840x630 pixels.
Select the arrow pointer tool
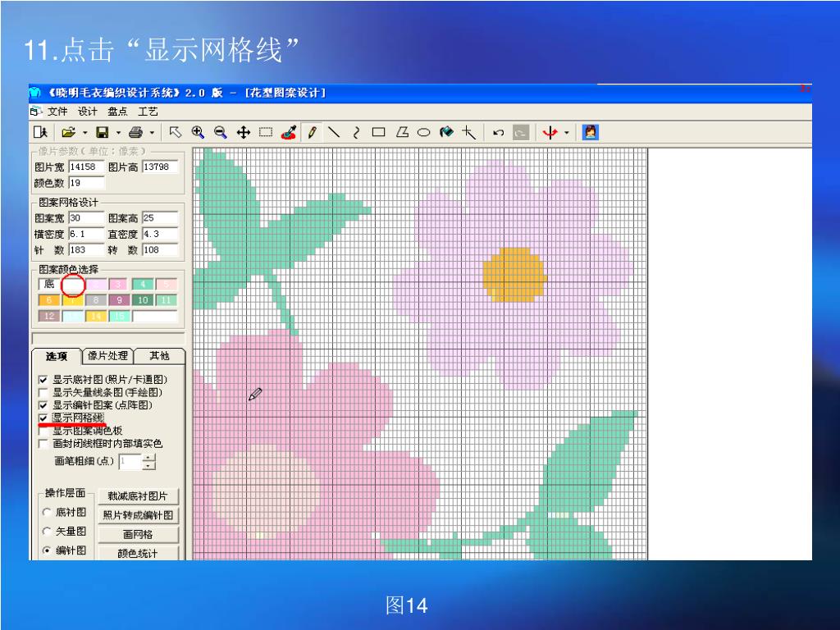[176, 132]
